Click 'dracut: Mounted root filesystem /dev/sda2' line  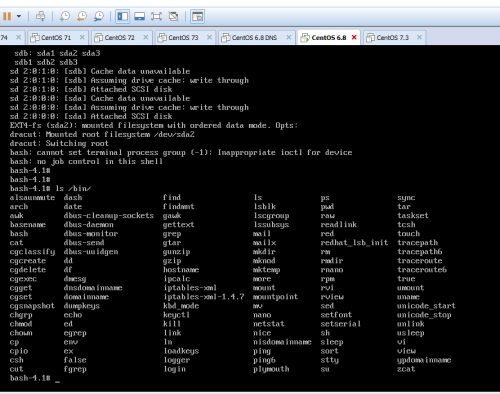[x=102, y=134]
